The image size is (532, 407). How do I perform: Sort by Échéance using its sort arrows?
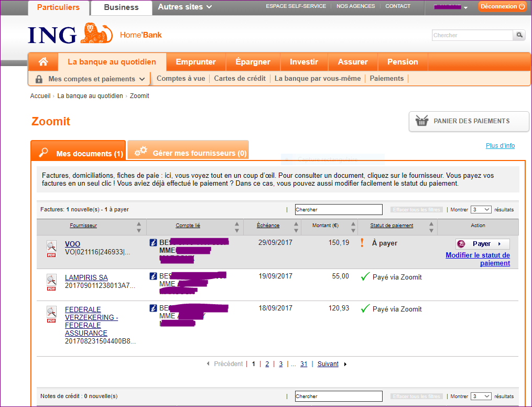(296, 227)
